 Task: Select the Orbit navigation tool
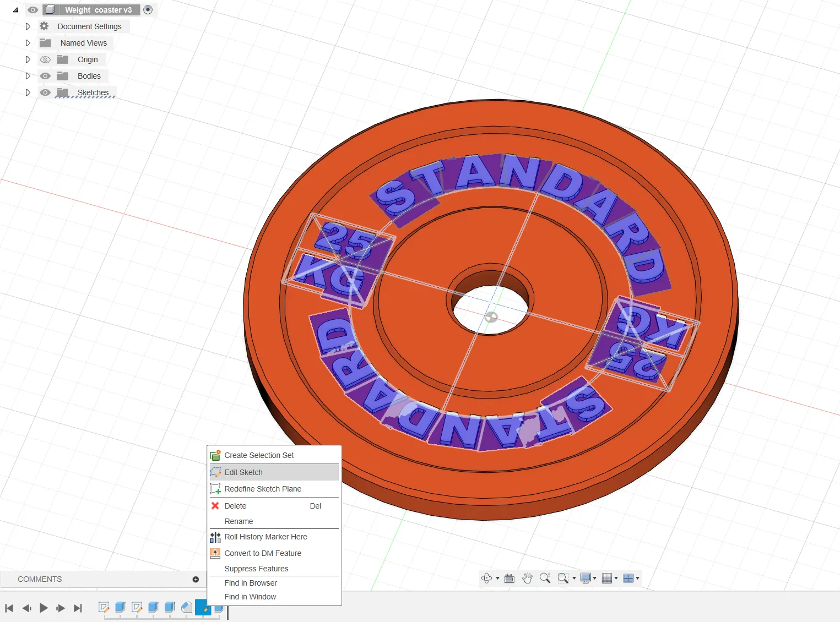486,578
